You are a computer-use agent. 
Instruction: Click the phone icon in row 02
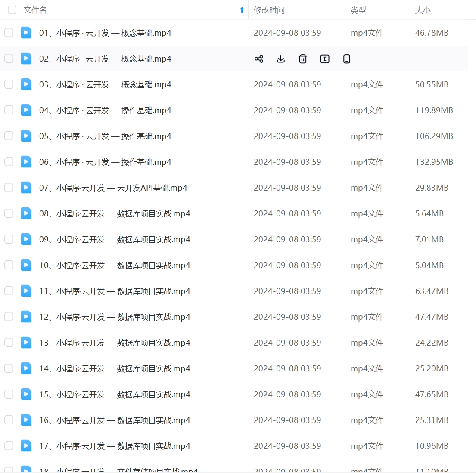347,59
